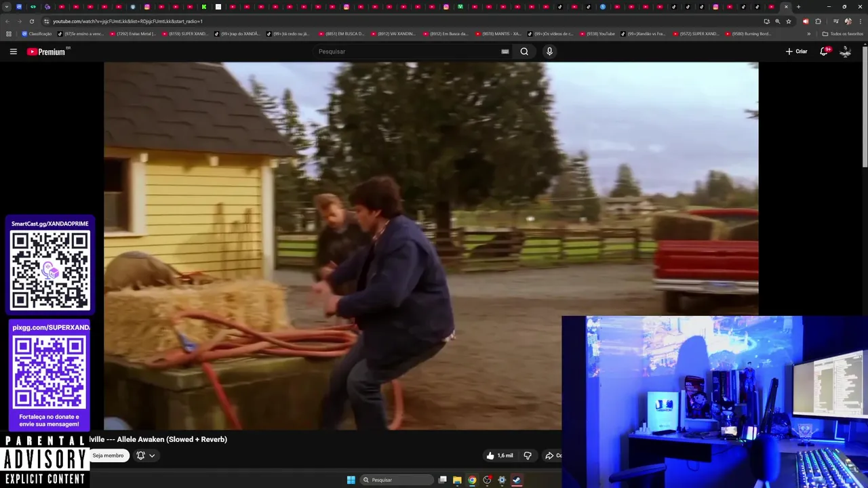Reload the page with the refresh icon
The width and height of the screenshot is (868, 488).
coord(32,21)
